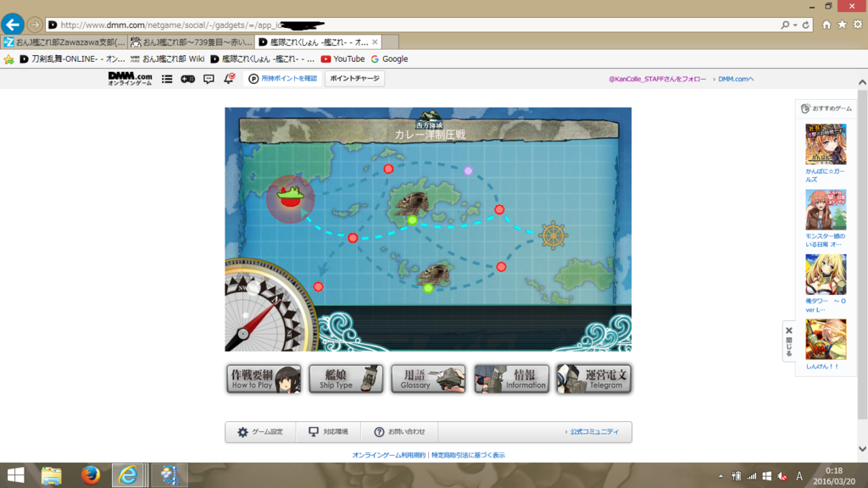The image size is (868, 488).
Task: Open the DMM list menu icon
Action: pyautogui.click(x=167, y=79)
